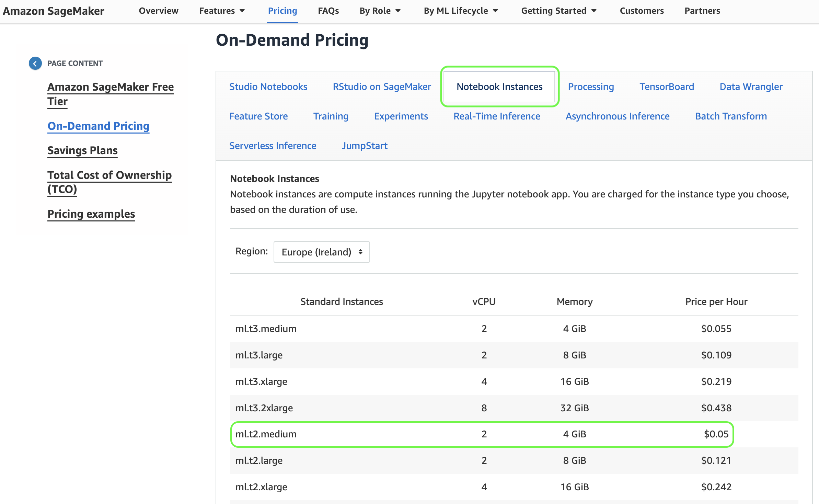Screen dimensions: 819x504
Task: Click the Standard Instances column header
Action: (342, 301)
